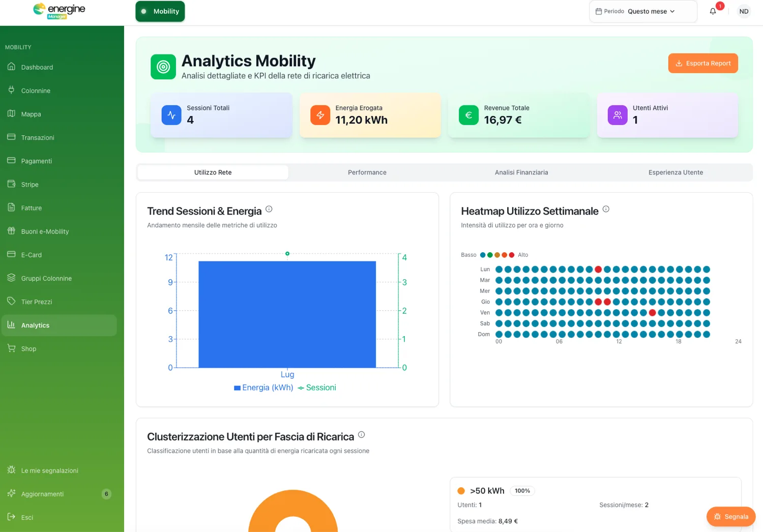Click the red Lun heatmap dot
Screen dimensions: 763x532
(598, 270)
